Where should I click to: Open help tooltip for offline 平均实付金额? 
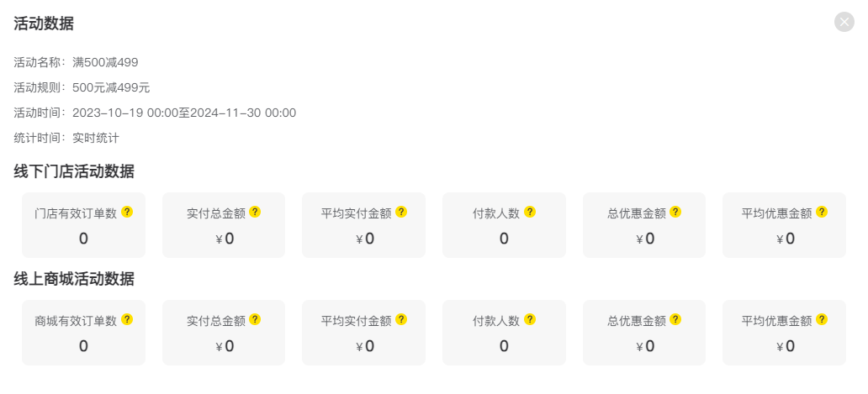click(x=401, y=212)
